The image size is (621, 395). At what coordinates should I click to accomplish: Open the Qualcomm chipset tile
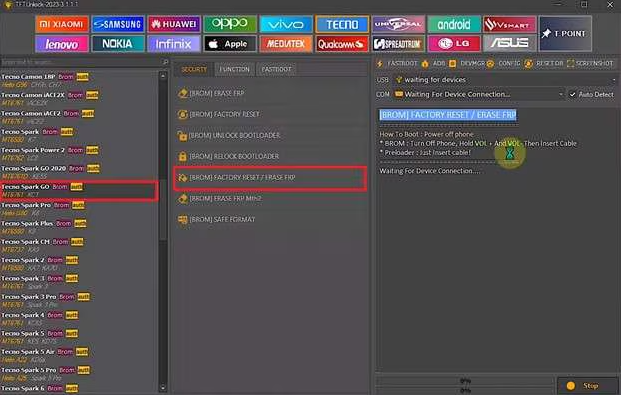[x=342, y=44]
